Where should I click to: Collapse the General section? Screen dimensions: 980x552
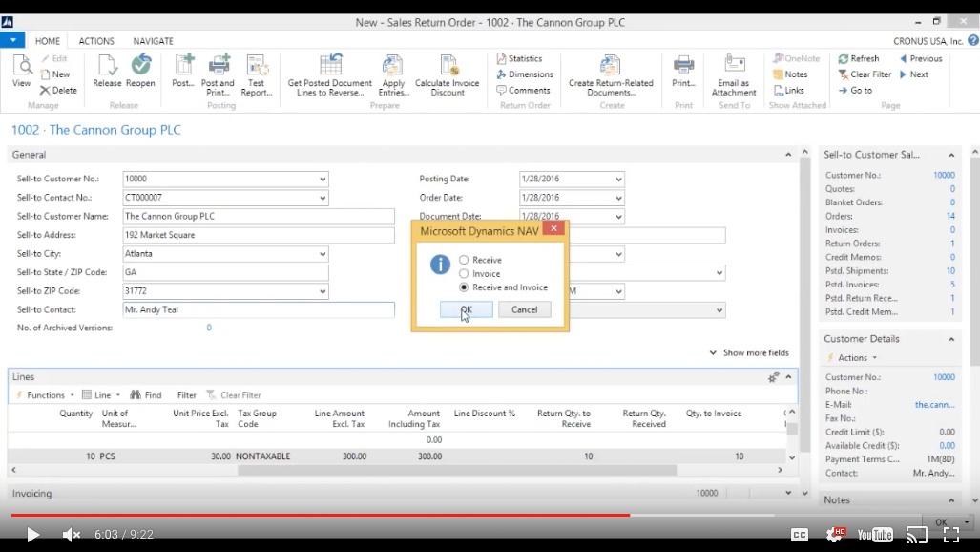tap(788, 155)
